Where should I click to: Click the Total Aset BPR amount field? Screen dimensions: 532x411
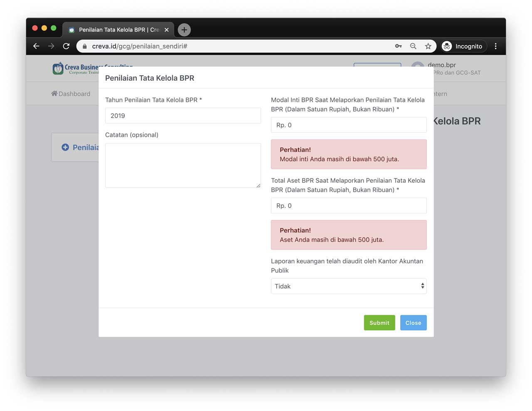[x=349, y=205]
